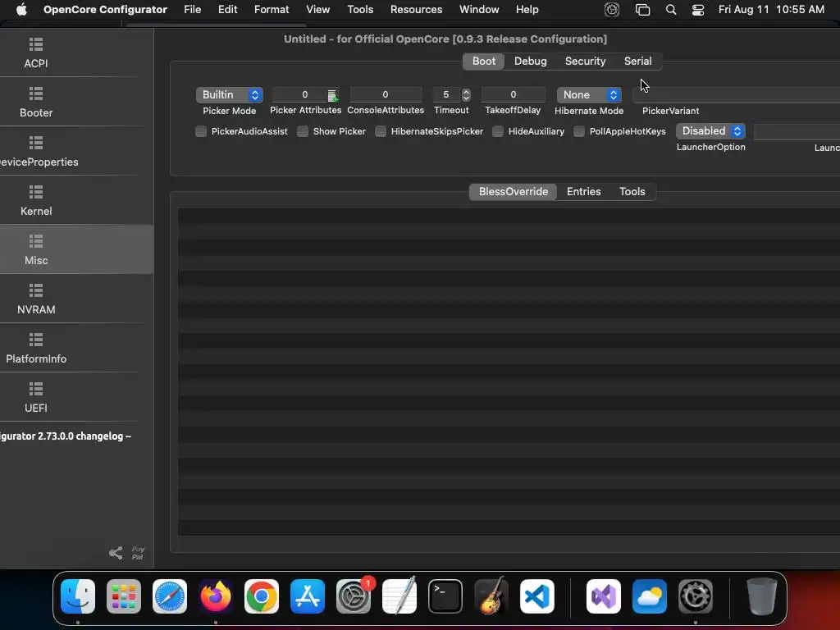Switch to the Security tab
The image size is (840, 630).
(585, 61)
